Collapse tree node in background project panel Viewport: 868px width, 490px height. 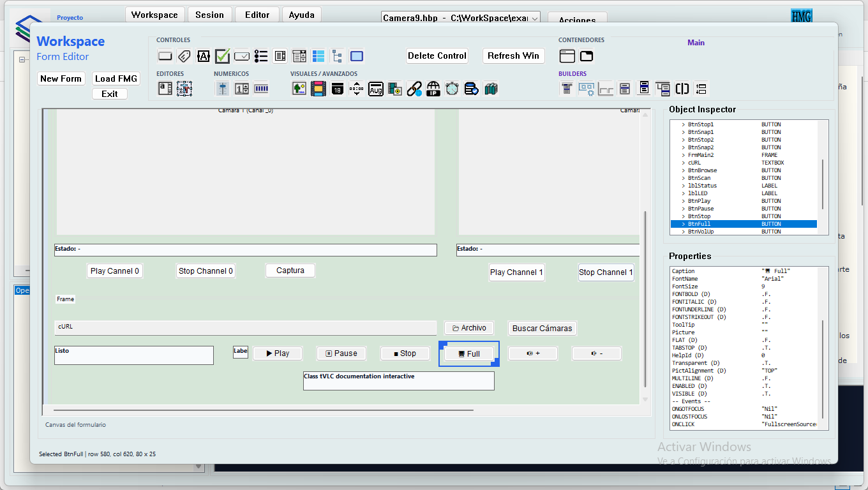22,60
